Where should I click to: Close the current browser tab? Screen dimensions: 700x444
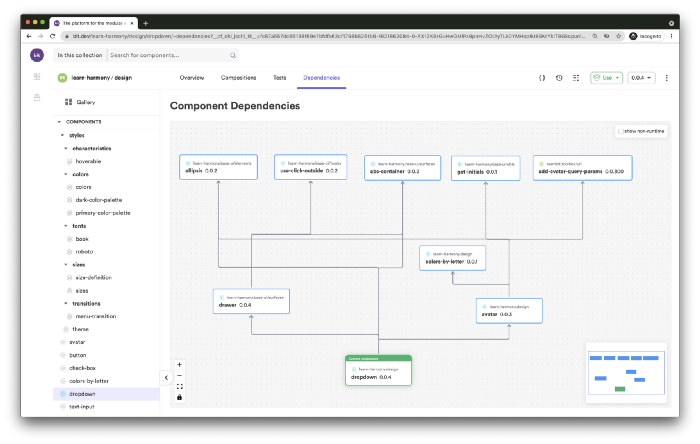[x=132, y=23]
